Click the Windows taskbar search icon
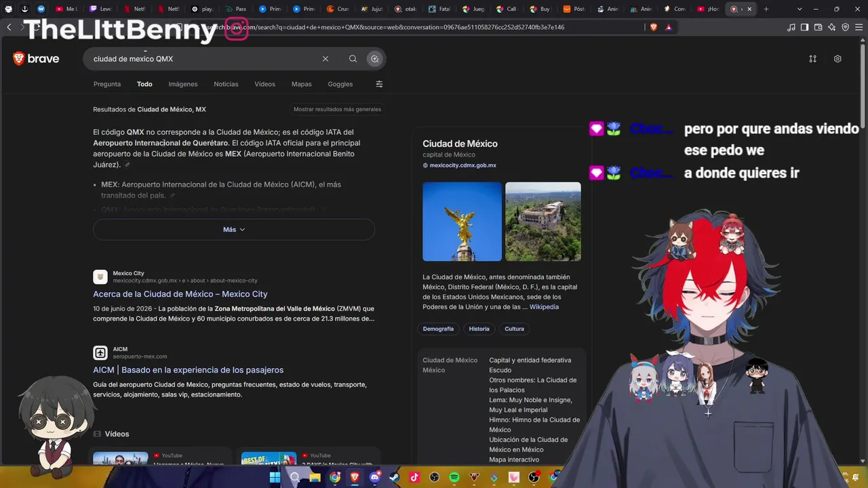Image resolution: width=868 pixels, height=488 pixels. [x=295, y=477]
